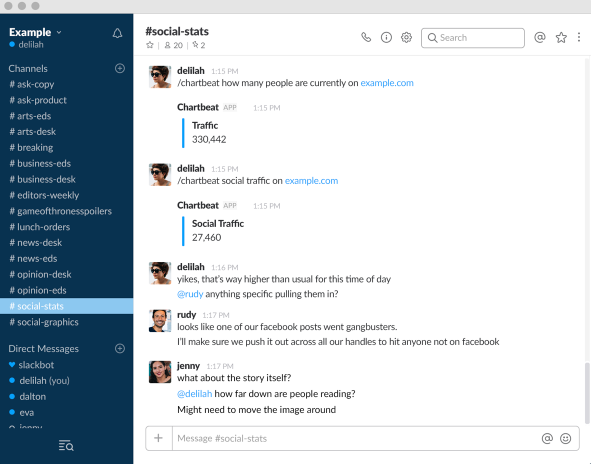Open starred items in header
Image resolution: width=591 pixels, height=464 pixels.
coord(561,37)
